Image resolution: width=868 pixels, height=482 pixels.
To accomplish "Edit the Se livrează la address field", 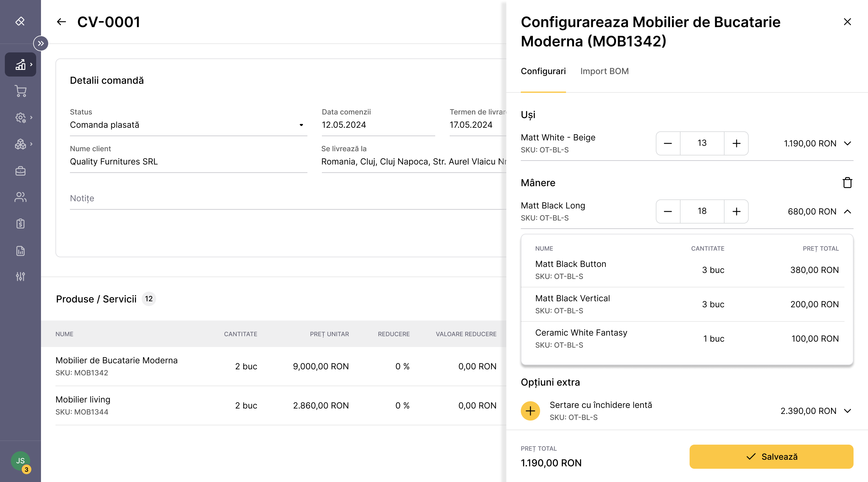I will 414,162.
